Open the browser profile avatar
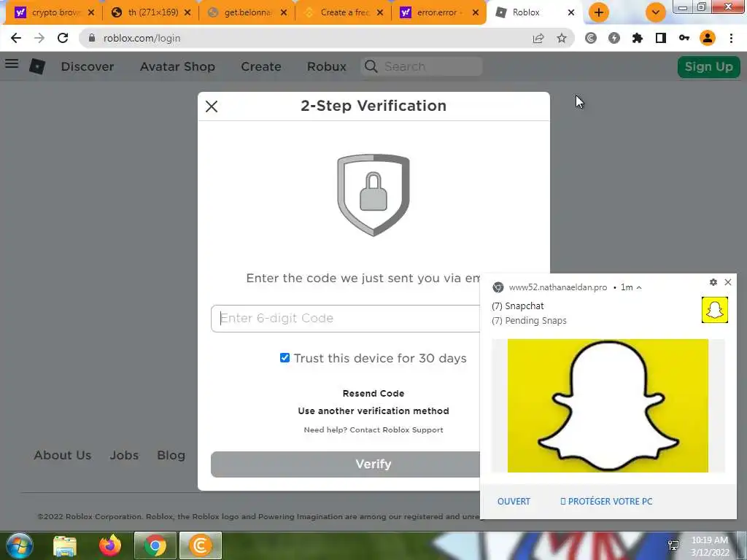Viewport: 747px width, 560px height. coord(708,38)
